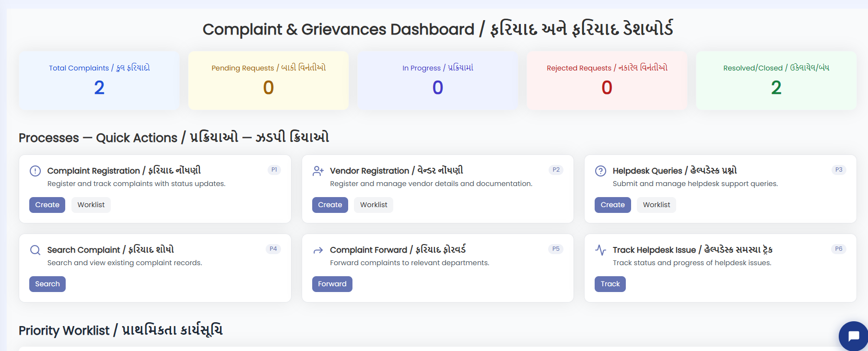Click the P3 badge on Helpdesk Queries

tap(839, 170)
